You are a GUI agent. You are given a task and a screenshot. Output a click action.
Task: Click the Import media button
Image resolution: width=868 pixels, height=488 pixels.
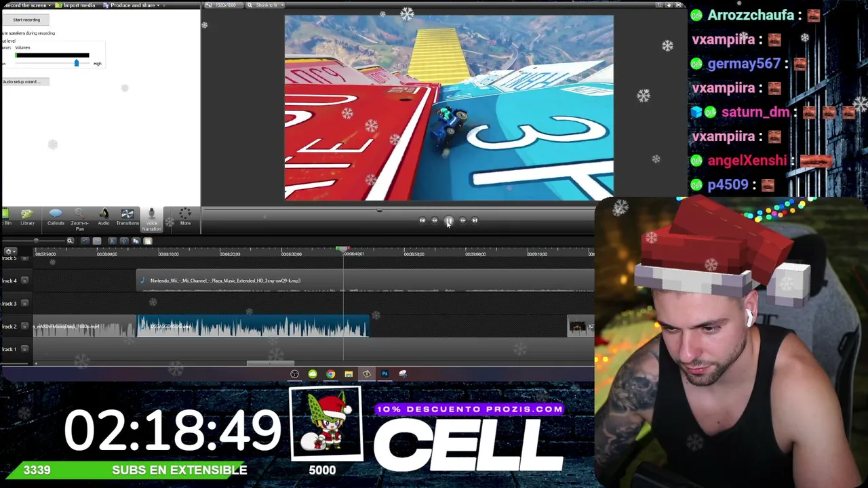76,5
